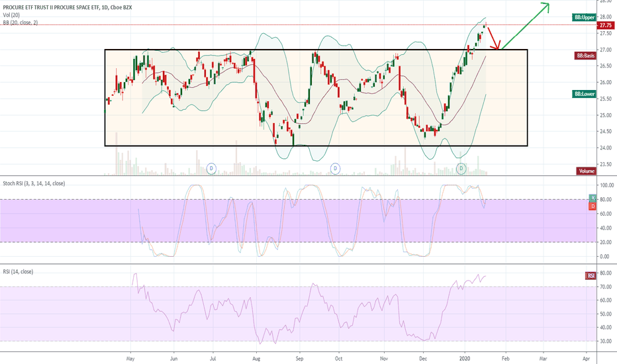Click the 100.00 Stoch RSI axis value
The image size is (617, 364).
point(606,185)
